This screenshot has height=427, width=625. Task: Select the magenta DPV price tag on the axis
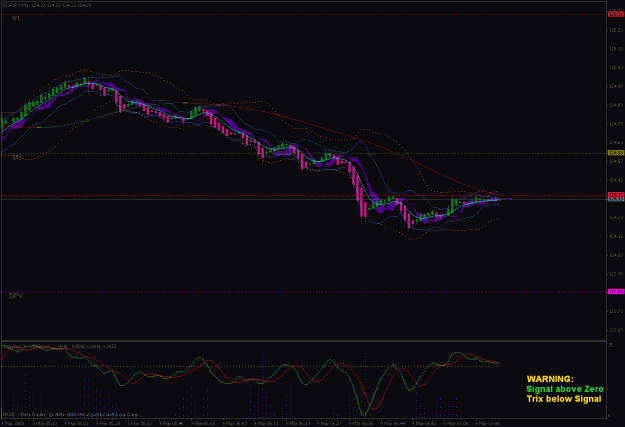click(616, 292)
